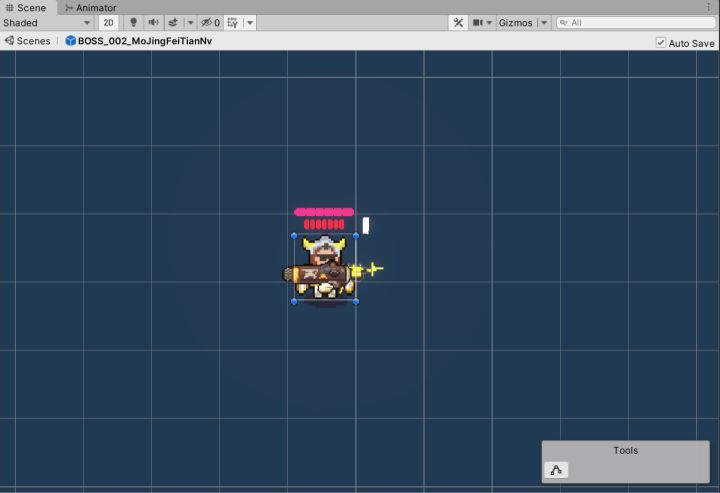Open the Animator tab
This screenshot has width=720, height=493.
pos(90,7)
